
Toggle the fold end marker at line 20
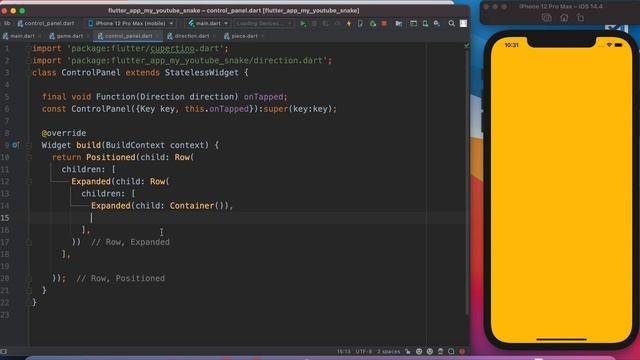pyautogui.click(x=29, y=278)
